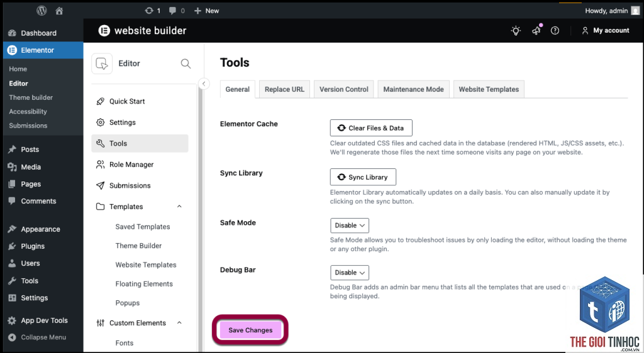Open Website Templates in sidebar
The image size is (644, 353).
pyautogui.click(x=146, y=265)
